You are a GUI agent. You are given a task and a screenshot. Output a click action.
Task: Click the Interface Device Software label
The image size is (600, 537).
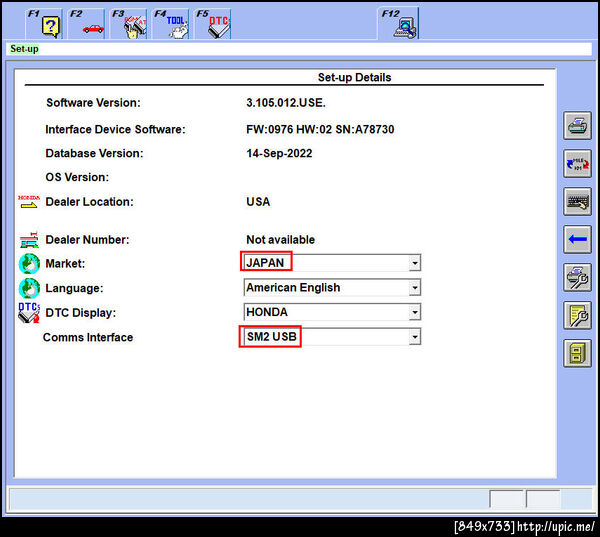(x=115, y=129)
